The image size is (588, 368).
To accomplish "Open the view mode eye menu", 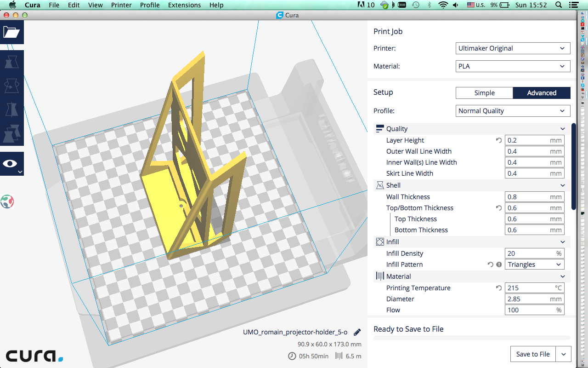I will pos(11,164).
